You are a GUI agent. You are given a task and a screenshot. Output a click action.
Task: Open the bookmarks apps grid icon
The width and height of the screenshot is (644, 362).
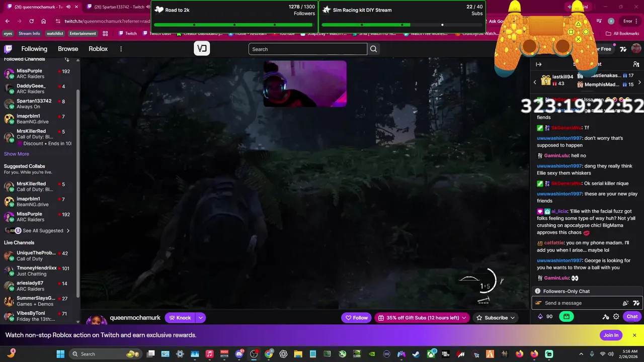105,34
